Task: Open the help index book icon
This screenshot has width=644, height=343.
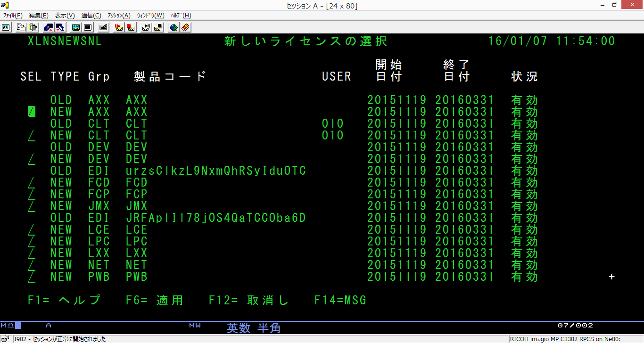Action: click(186, 27)
